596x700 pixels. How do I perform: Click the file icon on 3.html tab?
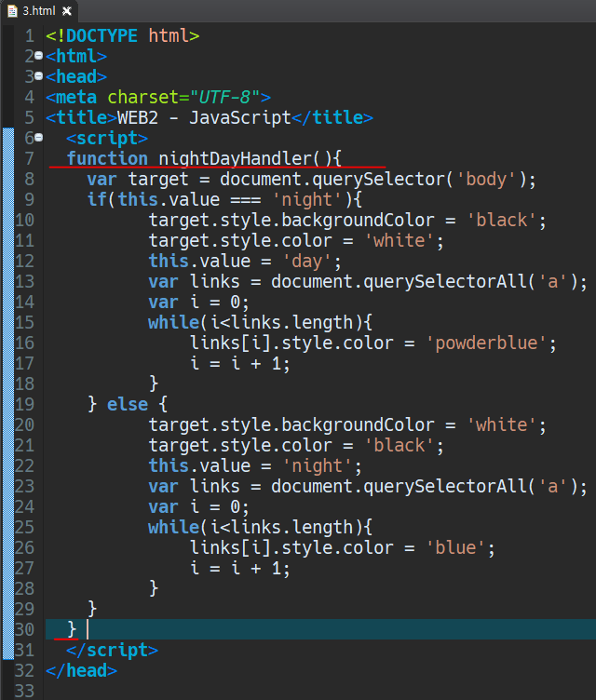pyautogui.click(x=12, y=11)
